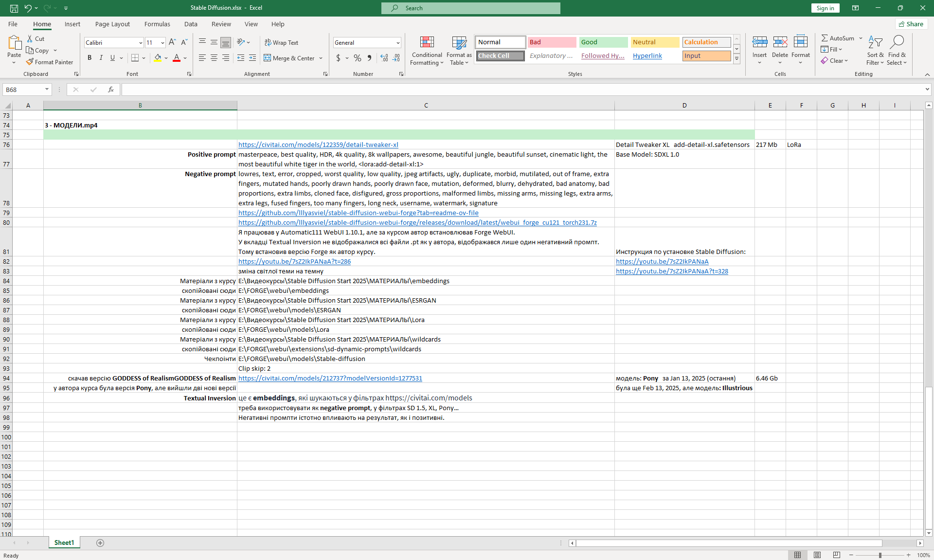Viewport: 934px width, 560px height.
Task: Toggle Bold formatting
Action: click(x=90, y=58)
